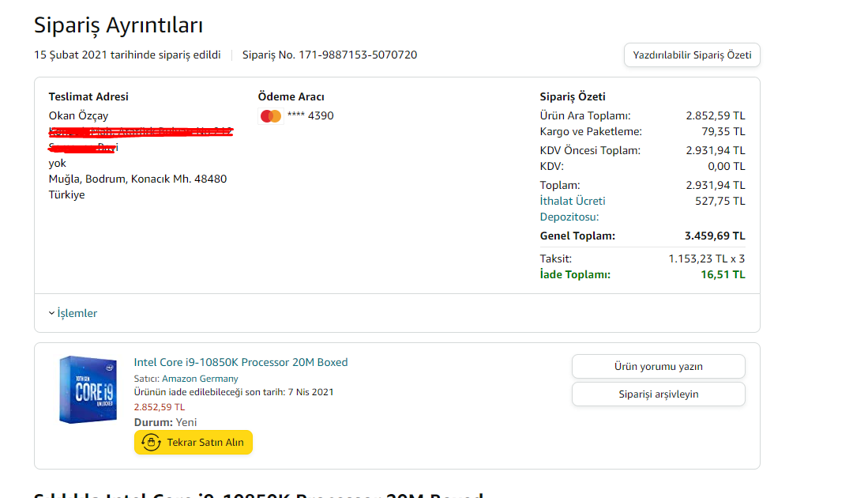Click the Mastercard payment logo icon
This screenshot has width=868, height=498.
click(x=271, y=115)
